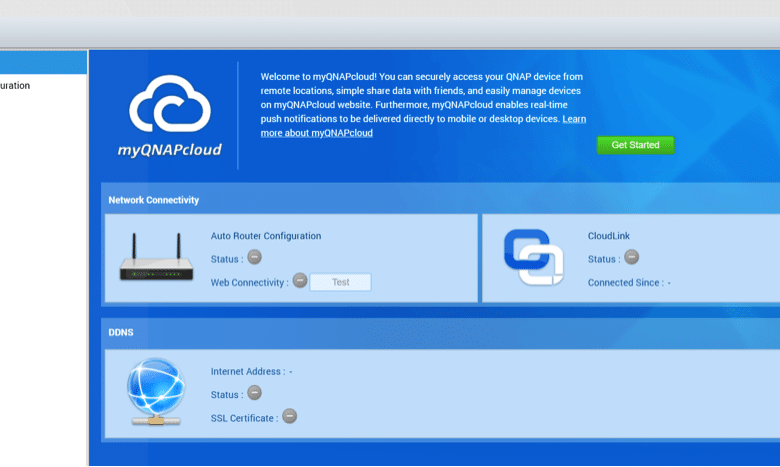Click the Test web connectivity button

coord(340,282)
